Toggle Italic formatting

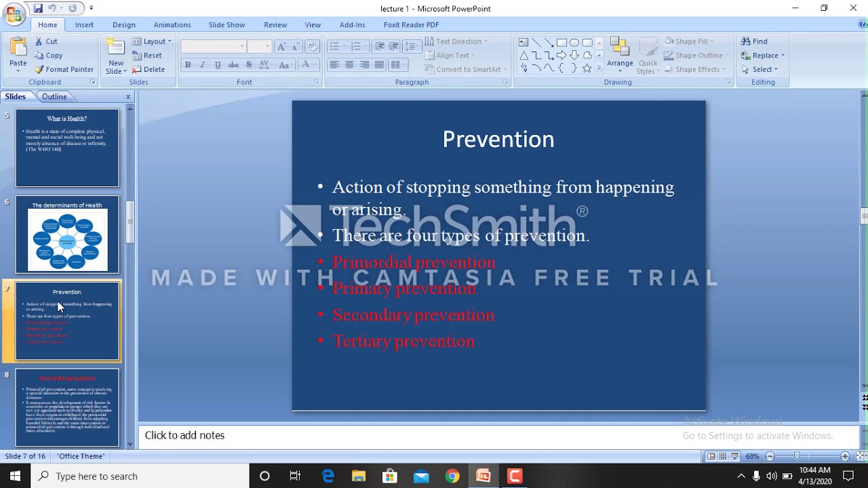202,65
